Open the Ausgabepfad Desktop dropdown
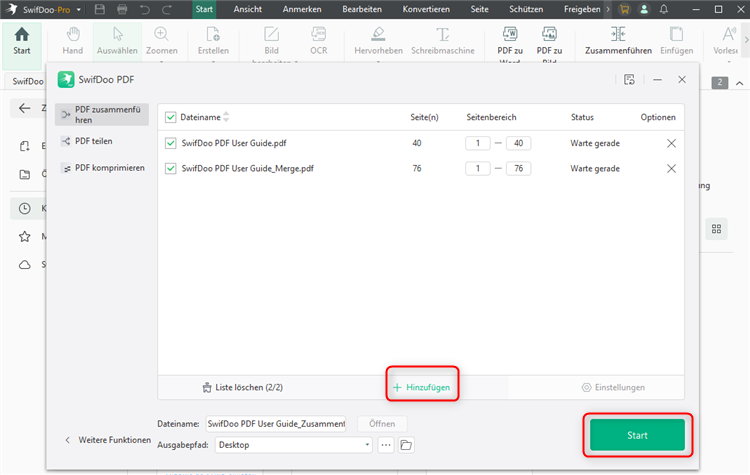Image resolution: width=750 pixels, height=475 pixels. [x=294, y=445]
